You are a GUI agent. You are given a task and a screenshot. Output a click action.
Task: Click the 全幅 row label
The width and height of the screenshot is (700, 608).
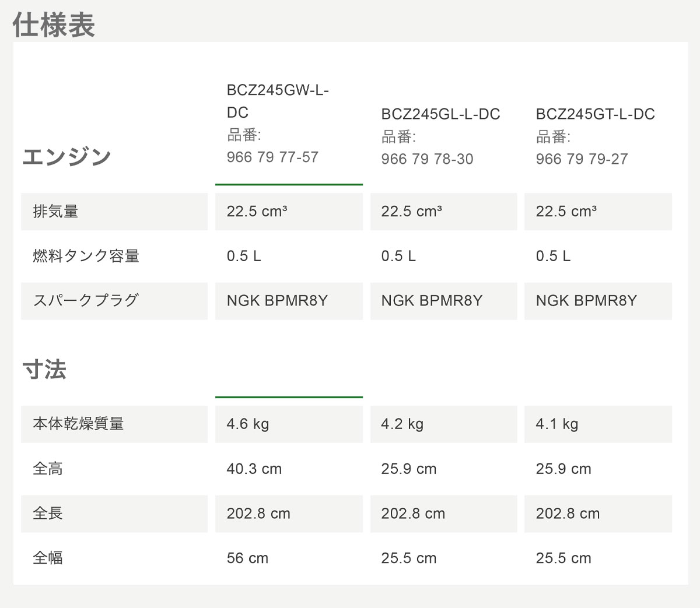click(x=48, y=558)
